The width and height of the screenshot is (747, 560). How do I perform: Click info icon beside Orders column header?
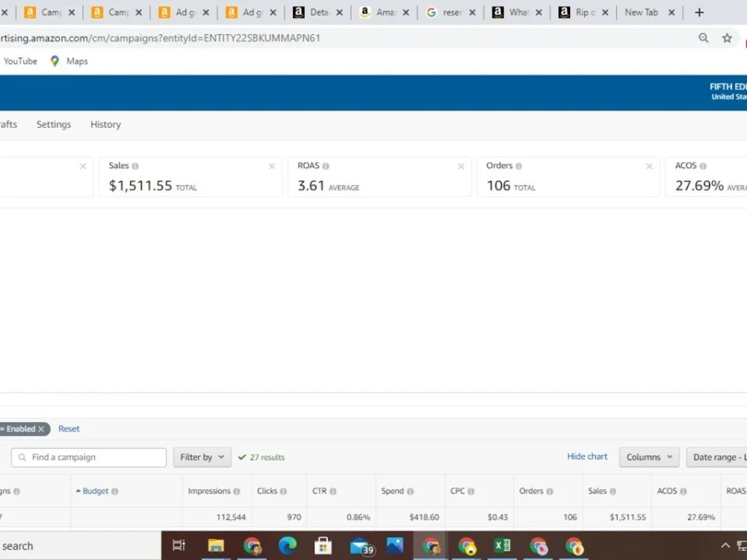coord(550,491)
